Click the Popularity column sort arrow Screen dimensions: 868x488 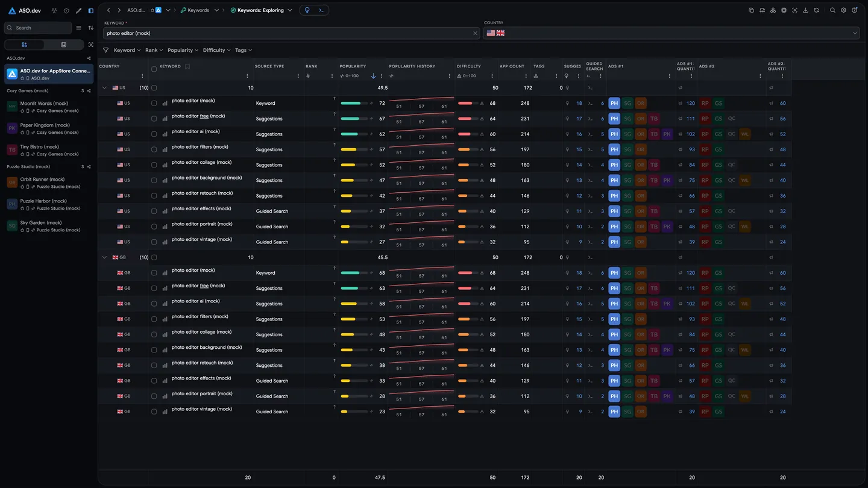[373, 76]
